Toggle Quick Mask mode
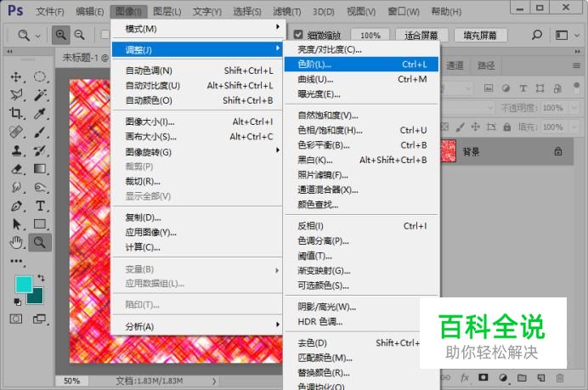 coord(16,319)
